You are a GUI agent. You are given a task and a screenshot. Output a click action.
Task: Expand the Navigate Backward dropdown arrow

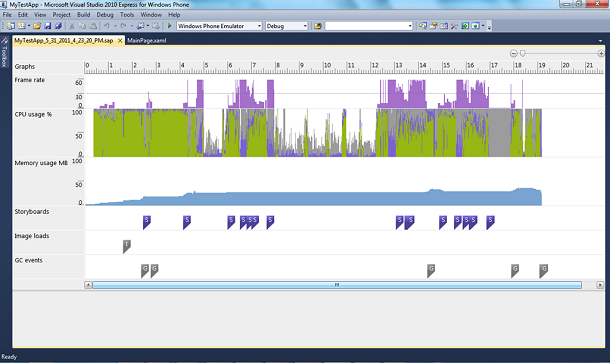click(x=148, y=26)
